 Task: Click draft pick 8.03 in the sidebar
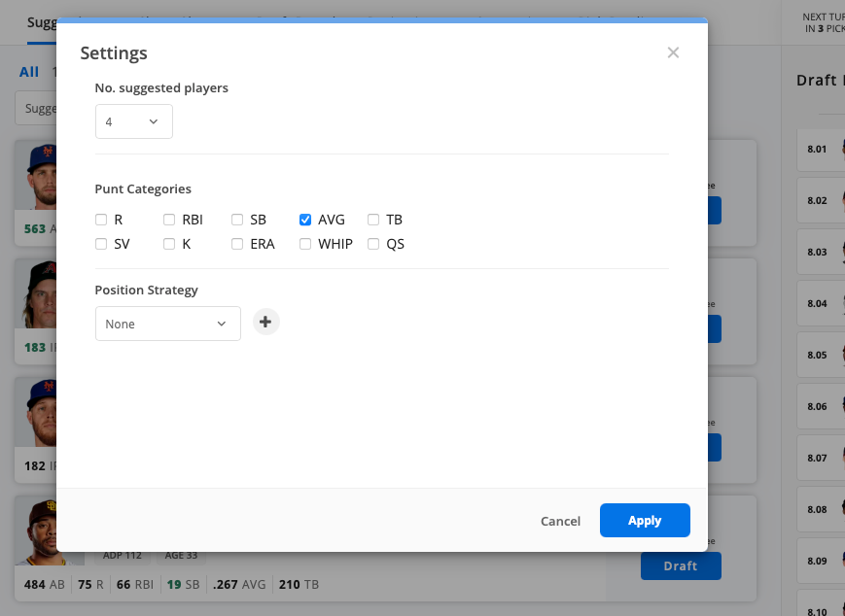click(821, 252)
